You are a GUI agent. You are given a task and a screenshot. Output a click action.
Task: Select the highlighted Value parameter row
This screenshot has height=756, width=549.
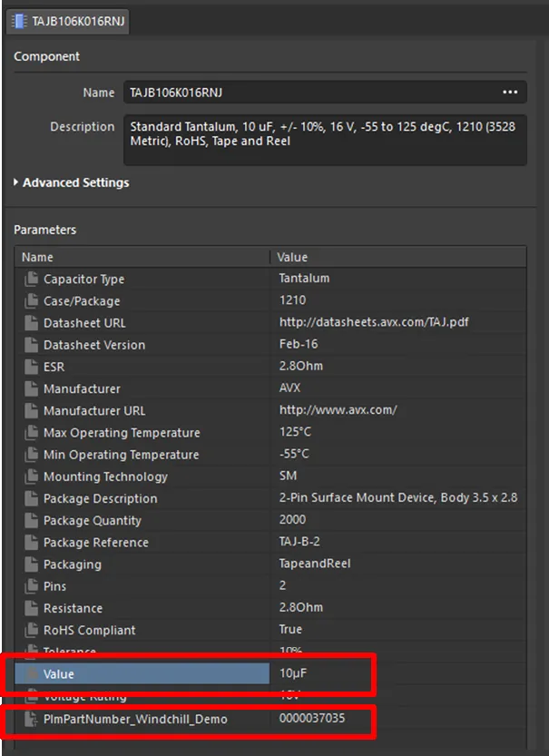point(145,673)
